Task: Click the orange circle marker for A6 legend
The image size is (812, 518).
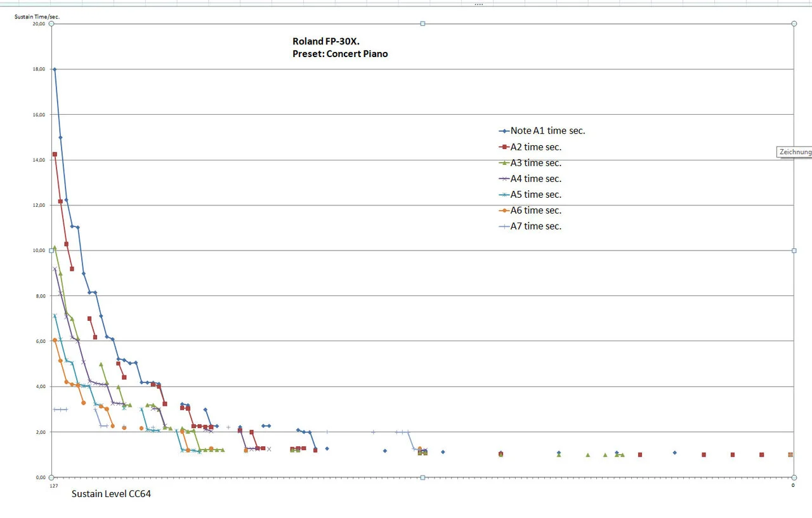Action: pyautogui.click(x=504, y=210)
